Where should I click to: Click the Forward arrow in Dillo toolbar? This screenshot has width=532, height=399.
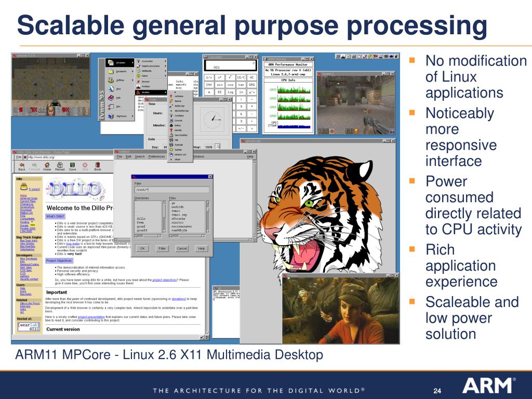(x=34, y=166)
